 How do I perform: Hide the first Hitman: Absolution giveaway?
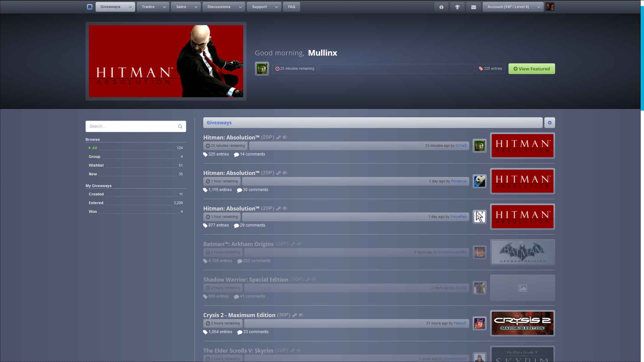(x=285, y=137)
